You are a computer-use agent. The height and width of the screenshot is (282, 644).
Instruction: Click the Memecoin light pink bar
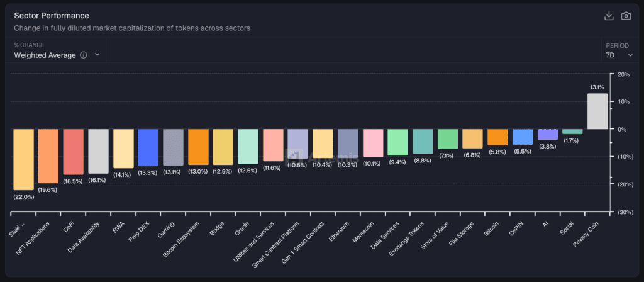373,143
